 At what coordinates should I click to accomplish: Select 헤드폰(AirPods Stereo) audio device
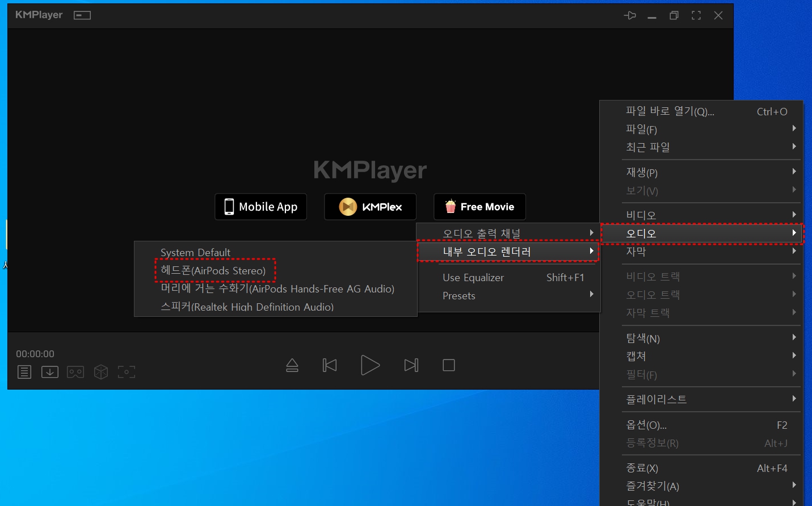click(x=276, y=270)
